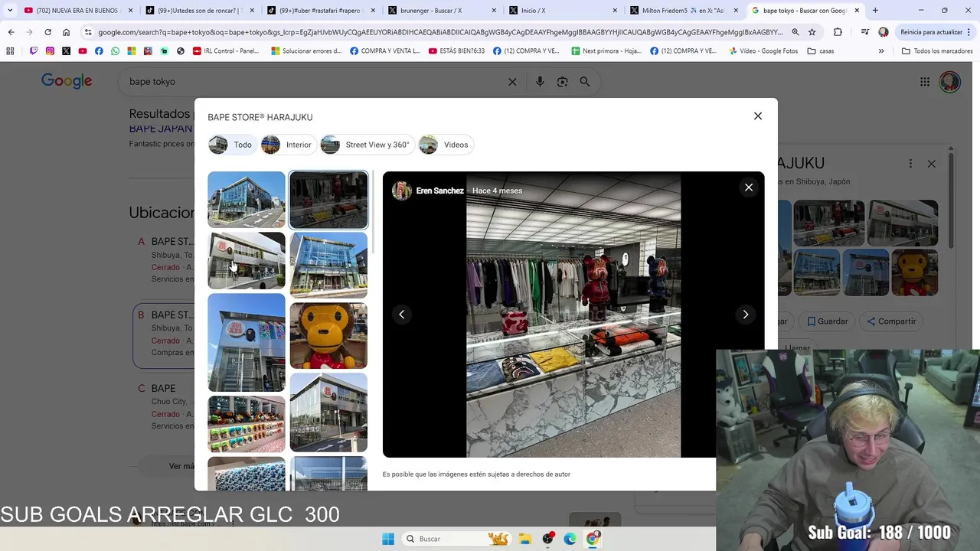This screenshot has height=551, width=980.
Task: Open Chrome zoom magnifier in address bar
Action: [x=795, y=32]
